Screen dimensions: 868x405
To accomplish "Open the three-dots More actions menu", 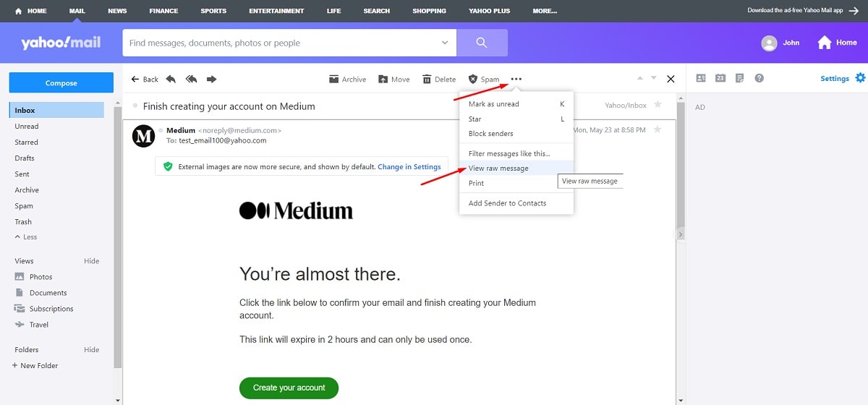I will (x=516, y=79).
